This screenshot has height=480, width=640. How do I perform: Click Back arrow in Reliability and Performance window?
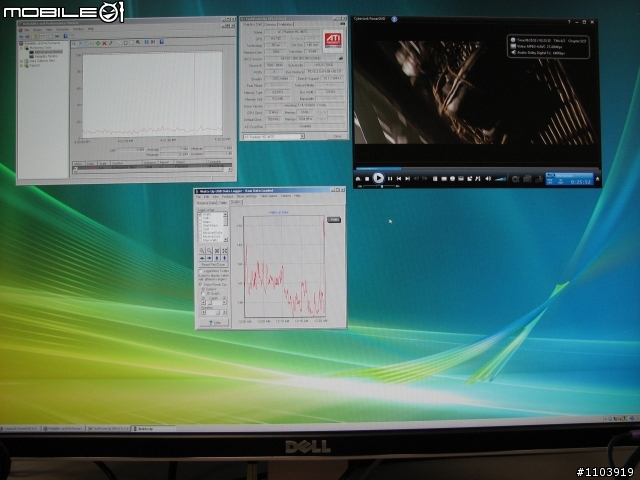(21, 37)
